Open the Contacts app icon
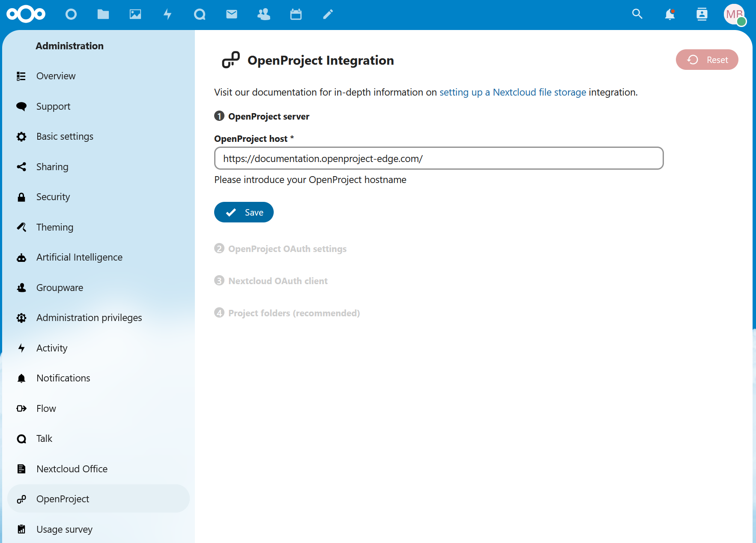 point(264,14)
